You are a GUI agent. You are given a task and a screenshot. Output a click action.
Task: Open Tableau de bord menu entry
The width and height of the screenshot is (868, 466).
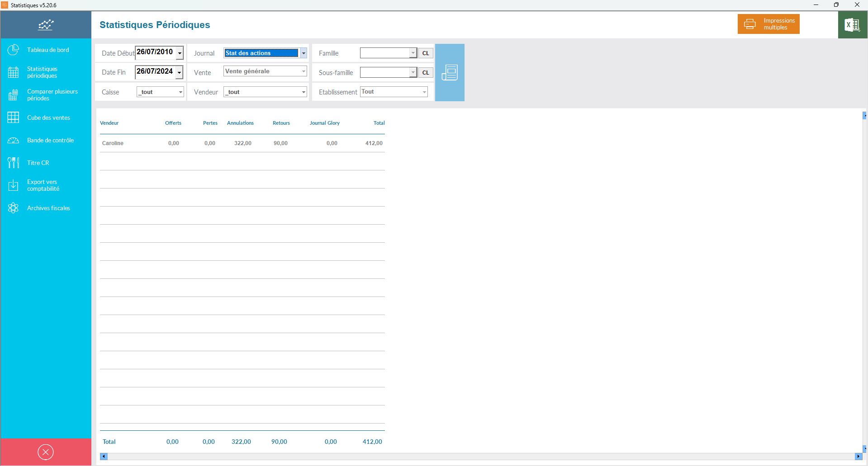pos(48,50)
